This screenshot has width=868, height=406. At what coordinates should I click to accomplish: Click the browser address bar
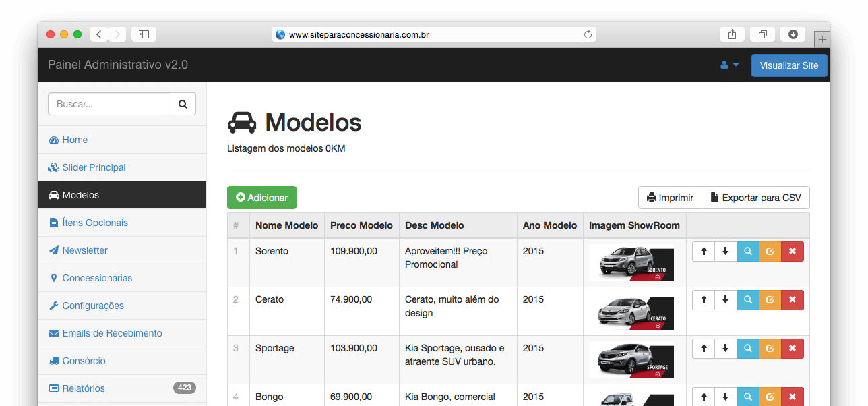click(x=434, y=34)
